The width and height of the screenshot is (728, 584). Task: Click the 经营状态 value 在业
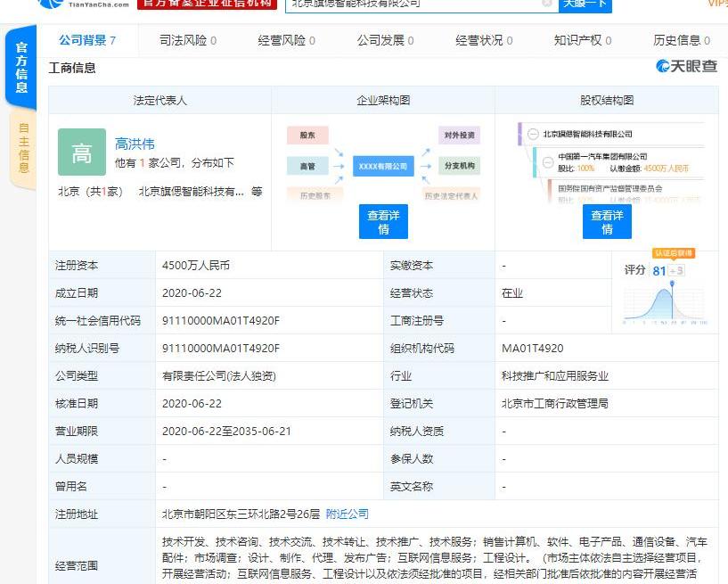tap(512, 293)
